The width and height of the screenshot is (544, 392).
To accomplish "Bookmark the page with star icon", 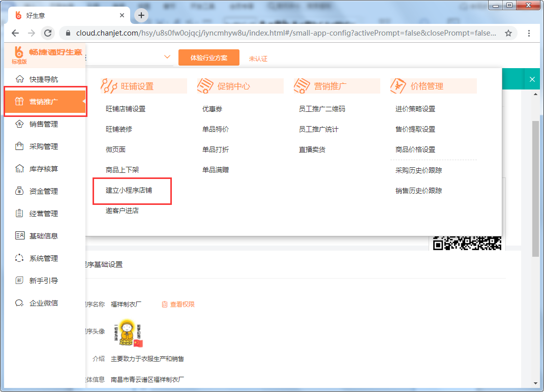I will point(508,33).
